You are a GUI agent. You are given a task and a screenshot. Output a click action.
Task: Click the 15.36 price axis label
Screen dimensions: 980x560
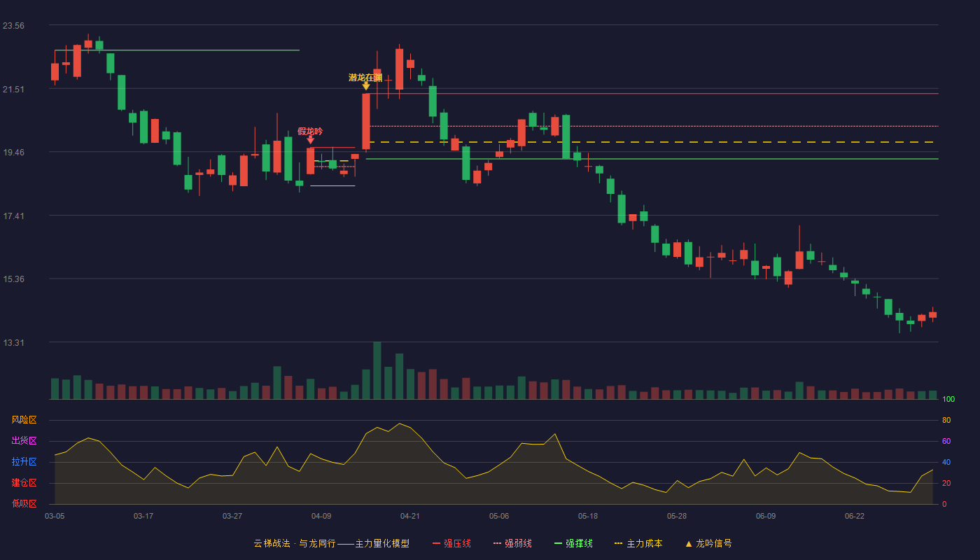(13, 279)
